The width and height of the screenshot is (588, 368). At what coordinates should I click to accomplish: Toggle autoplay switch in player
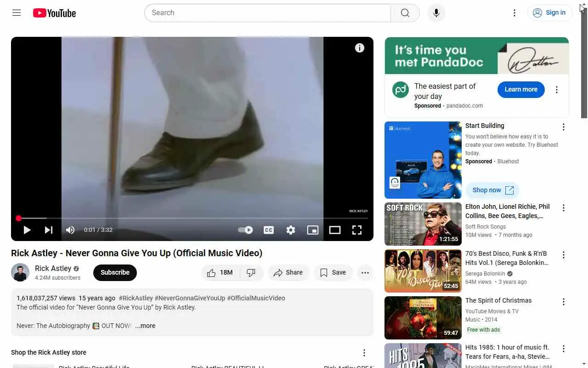[x=245, y=230]
